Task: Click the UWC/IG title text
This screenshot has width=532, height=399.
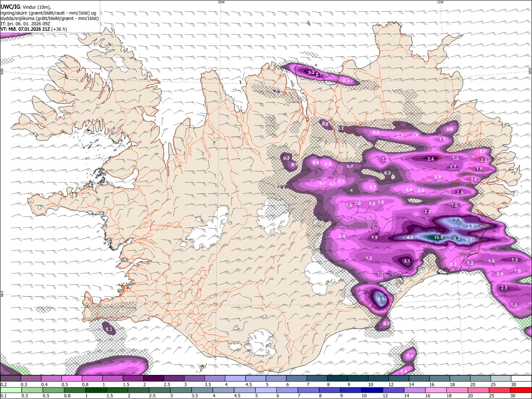Action: point(10,7)
